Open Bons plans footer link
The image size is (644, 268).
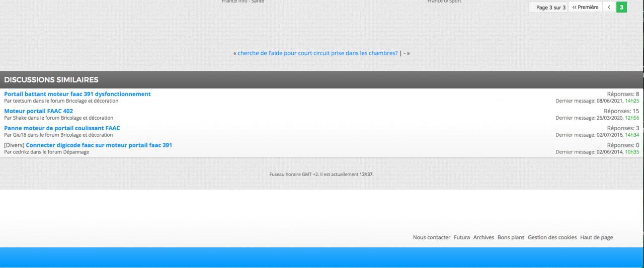511,237
